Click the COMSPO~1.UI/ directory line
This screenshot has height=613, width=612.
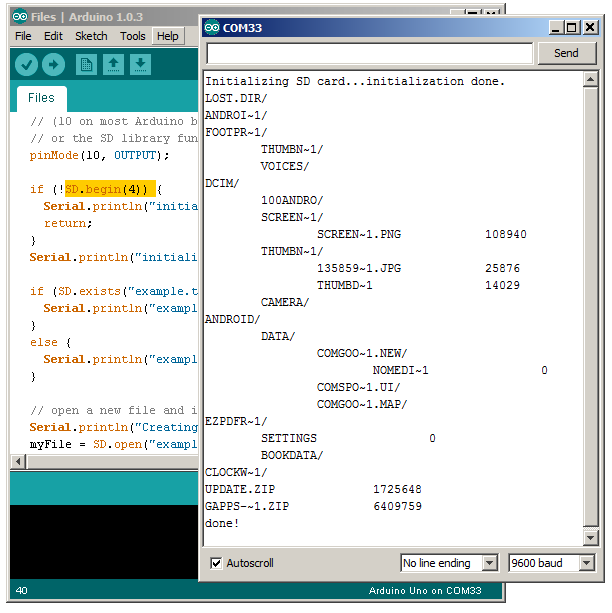click(x=359, y=387)
